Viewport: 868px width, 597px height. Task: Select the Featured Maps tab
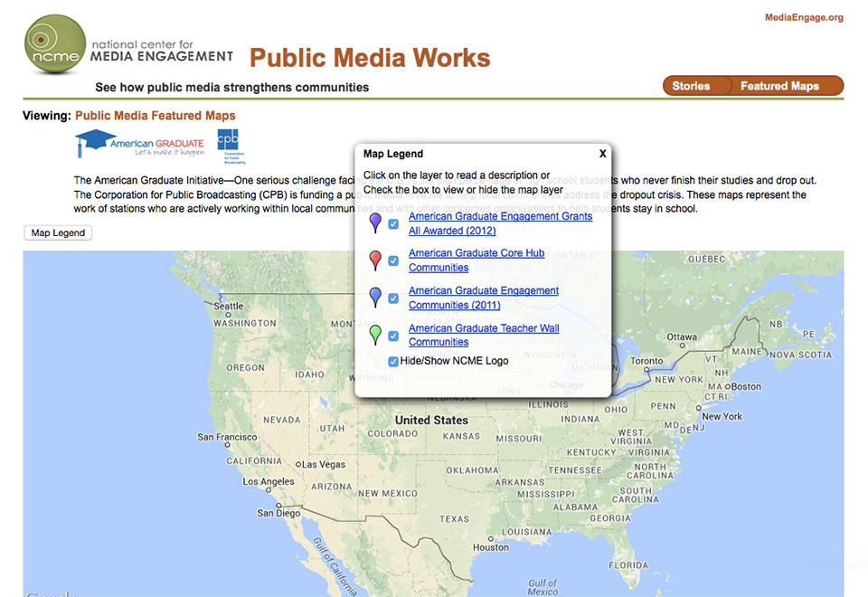(779, 85)
